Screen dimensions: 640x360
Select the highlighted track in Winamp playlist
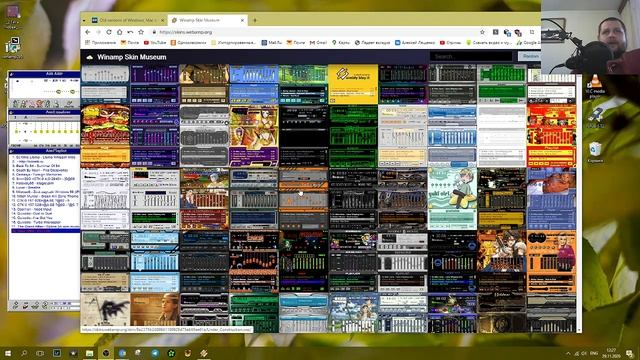[45, 231]
